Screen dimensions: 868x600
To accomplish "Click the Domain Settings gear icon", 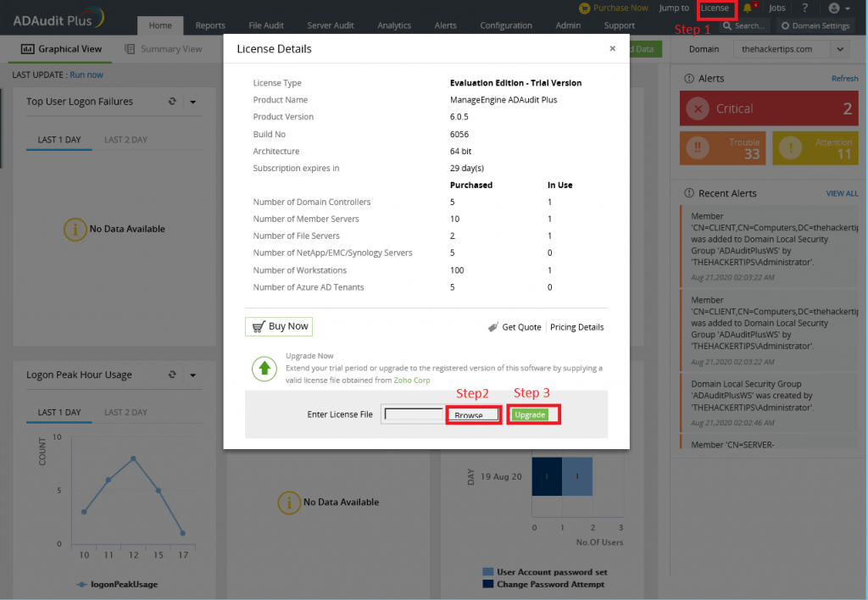I will 785,25.
